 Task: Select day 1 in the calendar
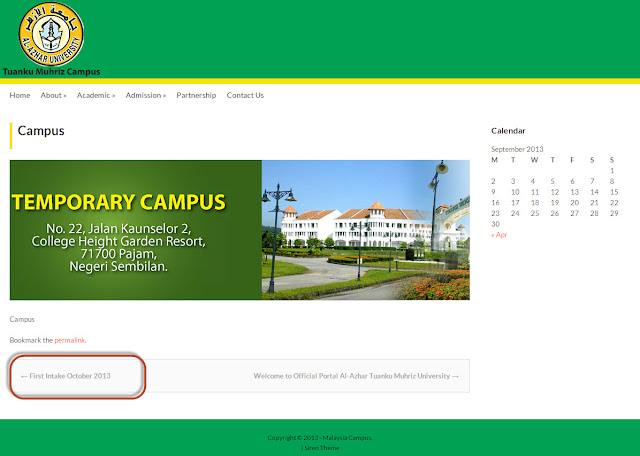pos(612,171)
